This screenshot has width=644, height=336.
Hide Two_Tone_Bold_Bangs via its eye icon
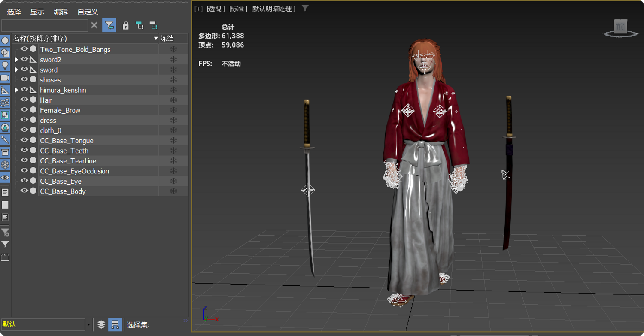coord(24,49)
